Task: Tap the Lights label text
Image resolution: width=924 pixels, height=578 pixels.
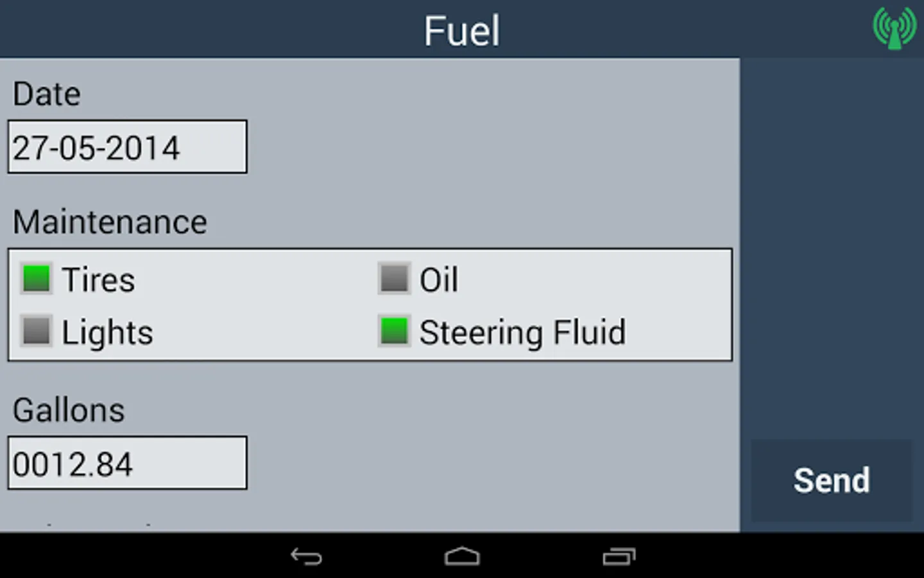Action: [x=107, y=333]
